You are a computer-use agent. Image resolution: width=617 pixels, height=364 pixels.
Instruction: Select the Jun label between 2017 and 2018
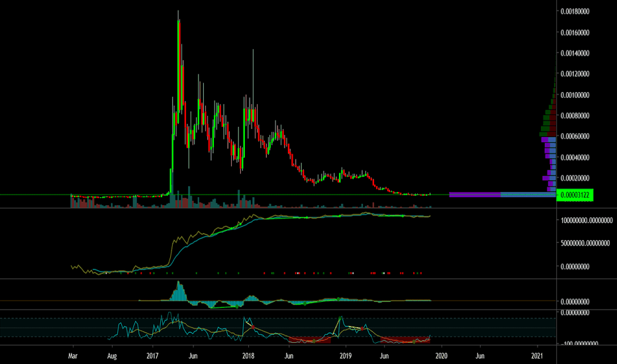[x=193, y=356]
